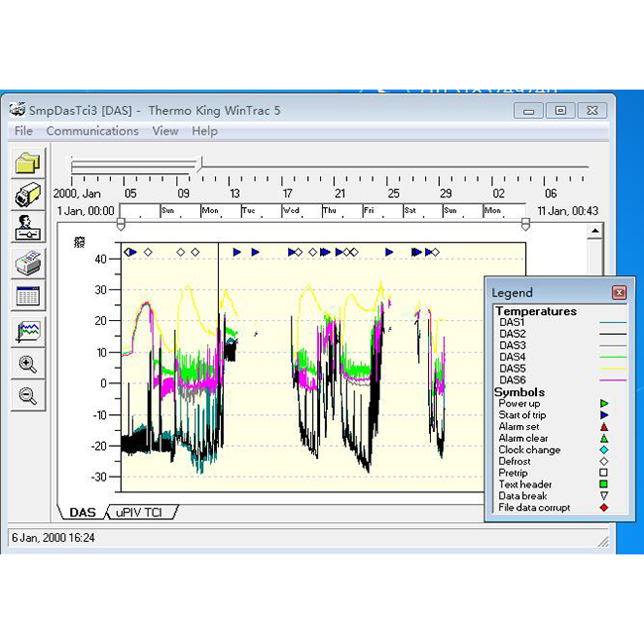
Task: Switch to the DAS tab
Action: (82, 512)
